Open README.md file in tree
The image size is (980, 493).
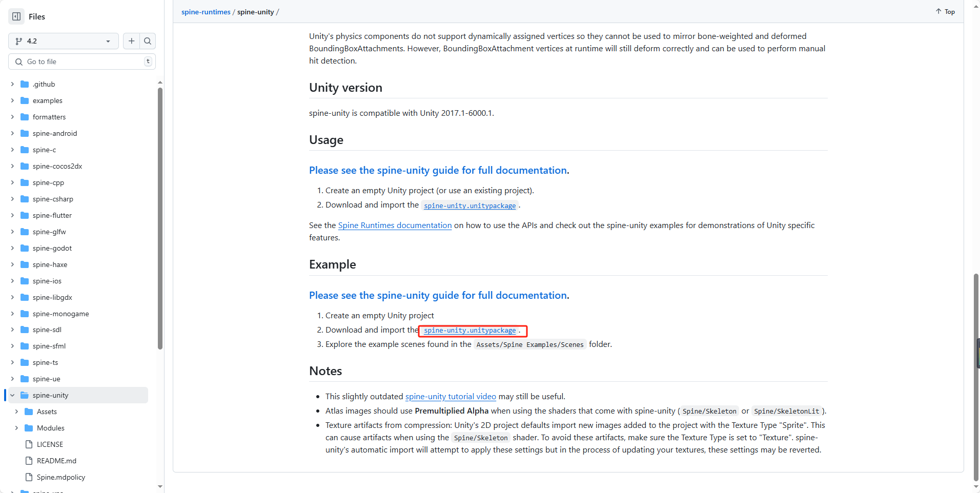(78, 461)
